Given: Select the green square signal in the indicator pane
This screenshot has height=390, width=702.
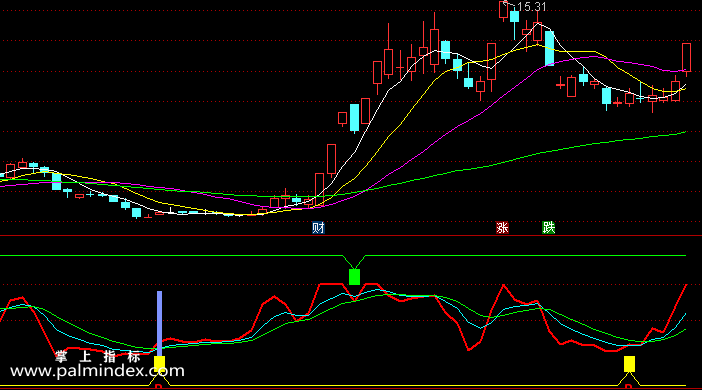Looking at the screenshot, I should (354, 277).
